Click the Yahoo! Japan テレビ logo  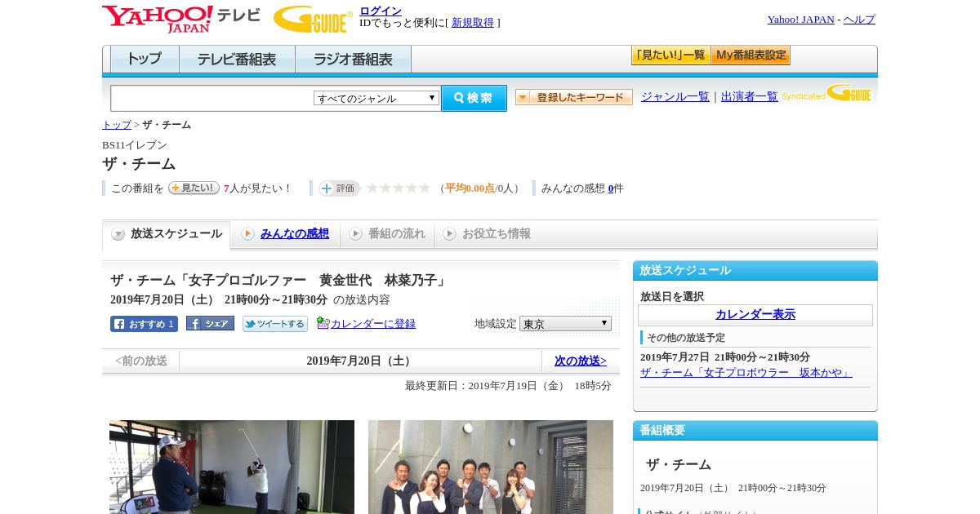point(181,19)
